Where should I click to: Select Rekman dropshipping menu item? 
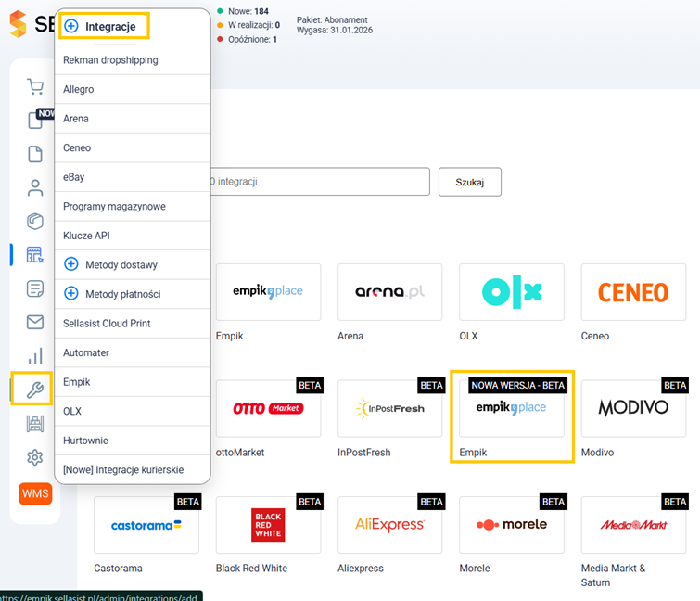pyautogui.click(x=110, y=60)
